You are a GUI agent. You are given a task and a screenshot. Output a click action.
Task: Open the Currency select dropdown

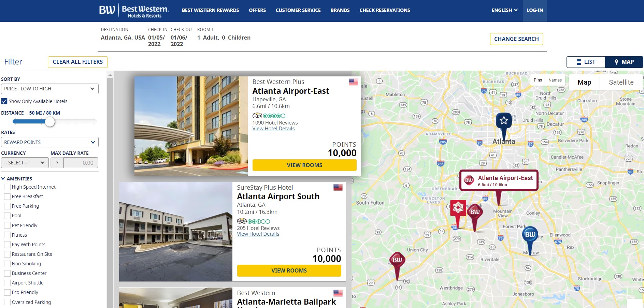pyautogui.click(x=24, y=162)
